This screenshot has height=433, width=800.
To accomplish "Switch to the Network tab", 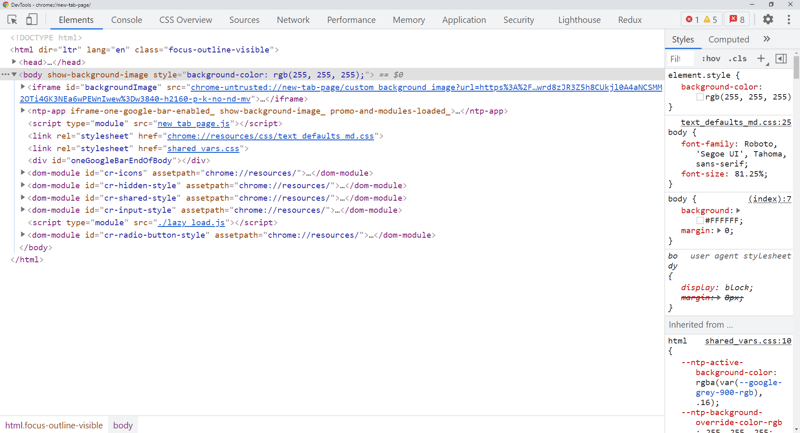I will (293, 20).
